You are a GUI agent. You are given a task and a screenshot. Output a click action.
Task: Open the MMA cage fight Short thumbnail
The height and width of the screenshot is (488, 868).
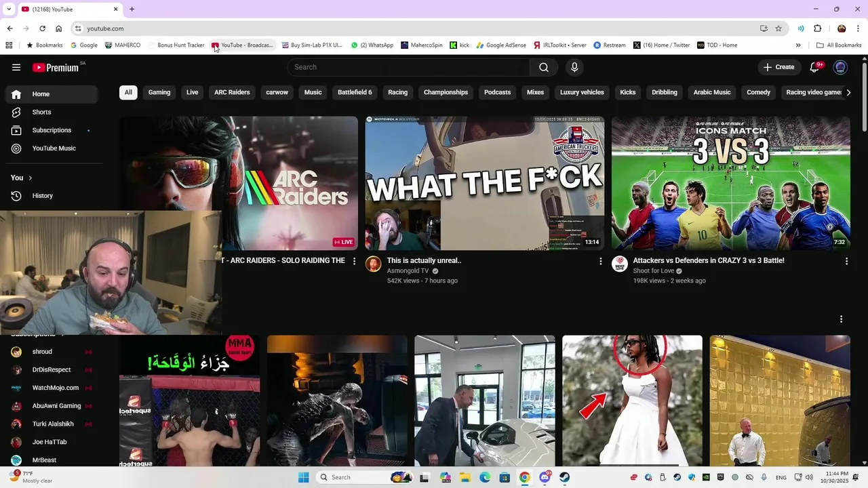tap(190, 401)
